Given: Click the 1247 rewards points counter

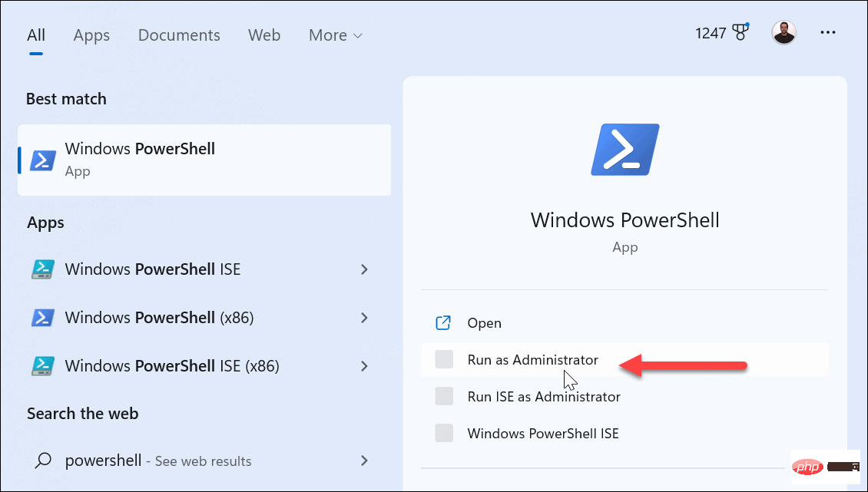Looking at the screenshot, I should pos(711,31).
